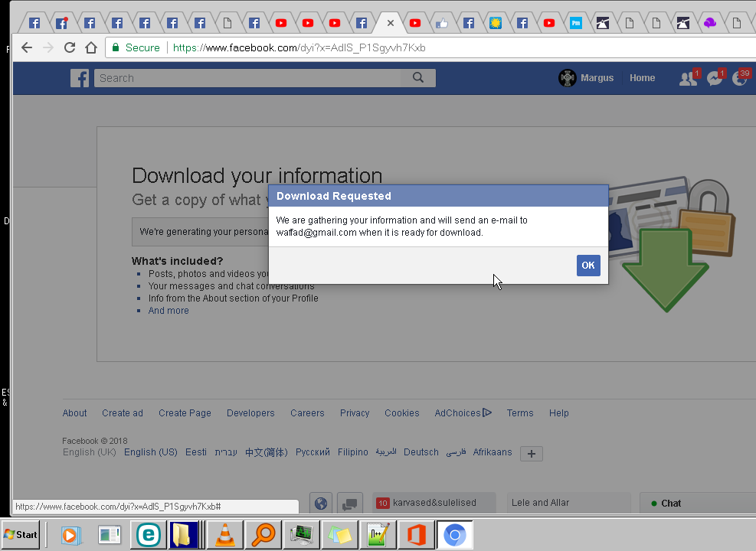Open Sticky Notes from taskbar

coord(340,535)
